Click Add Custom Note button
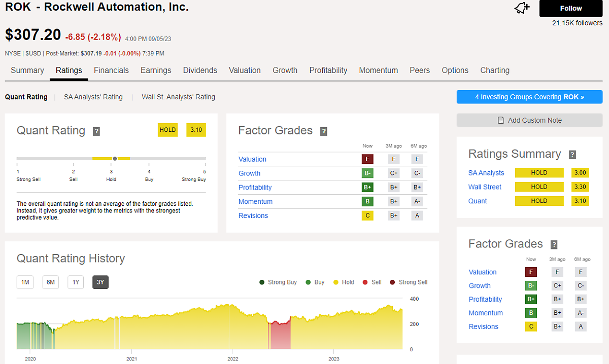The width and height of the screenshot is (609, 364). [x=529, y=120]
